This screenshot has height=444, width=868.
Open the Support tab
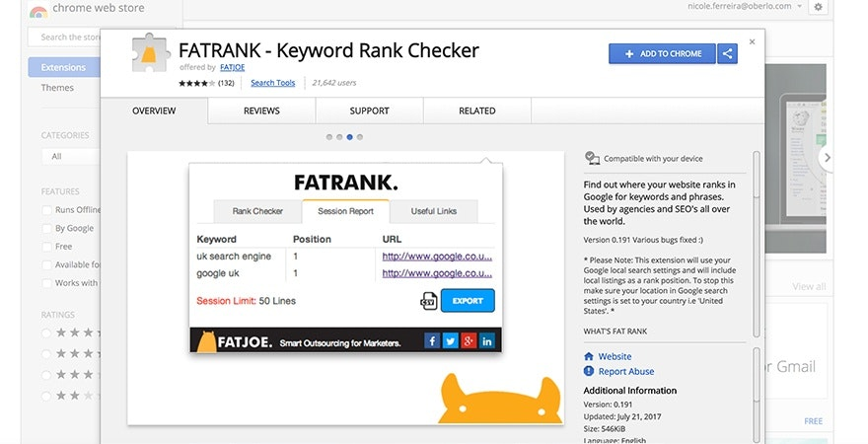[x=369, y=111]
